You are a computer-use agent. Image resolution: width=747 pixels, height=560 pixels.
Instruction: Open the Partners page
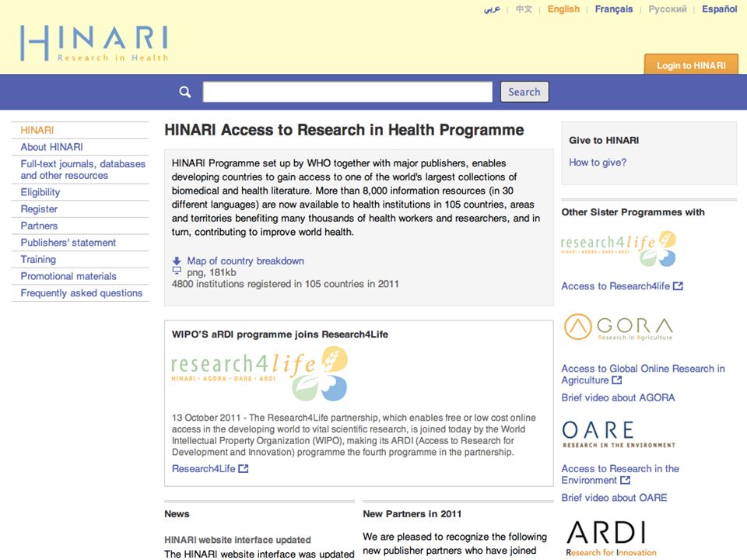[39, 226]
